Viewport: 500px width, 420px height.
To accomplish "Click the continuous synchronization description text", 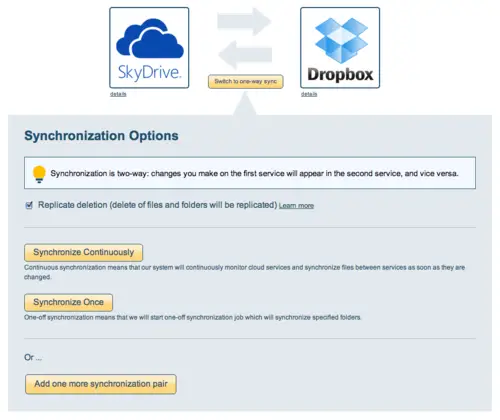I will tap(244, 272).
